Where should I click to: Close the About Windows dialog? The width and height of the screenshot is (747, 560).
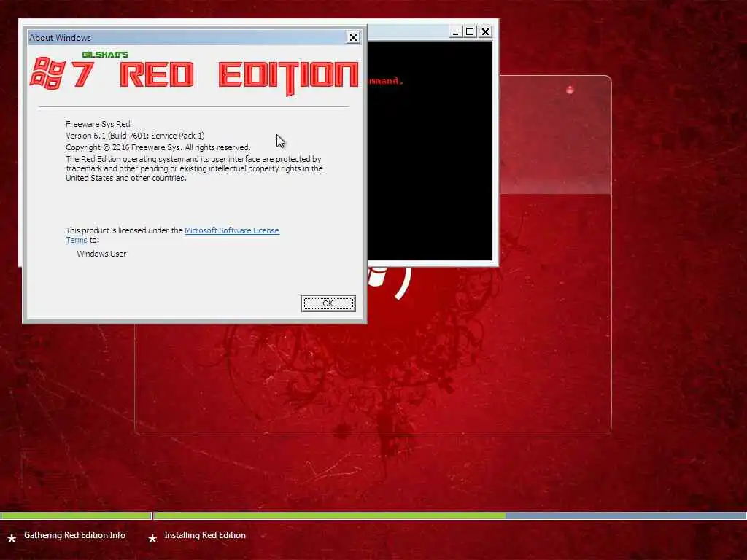(353, 37)
